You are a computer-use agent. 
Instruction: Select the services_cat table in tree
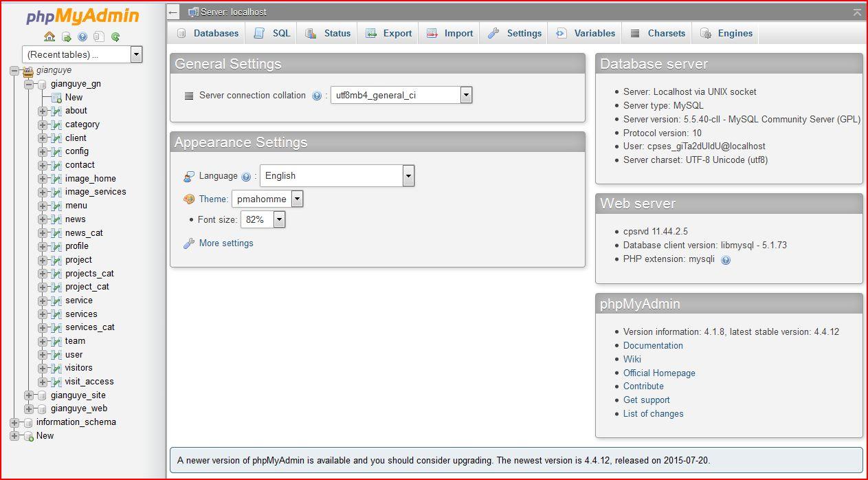click(90, 327)
